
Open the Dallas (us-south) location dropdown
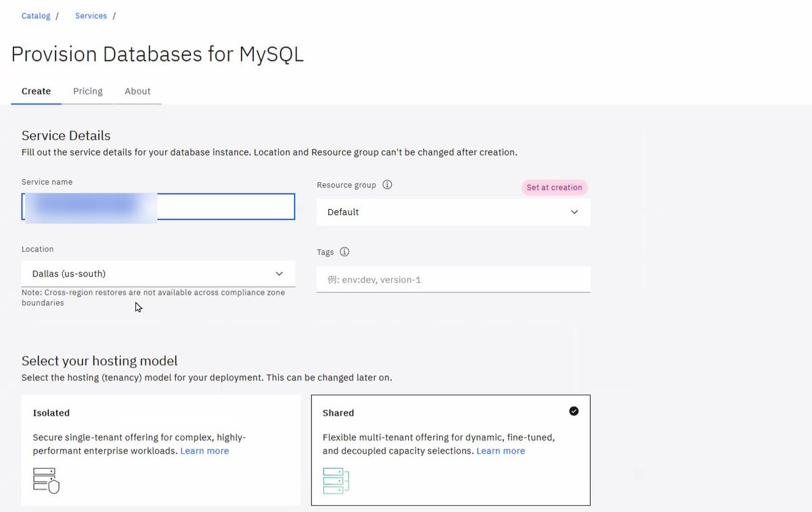(x=158, y=273)
